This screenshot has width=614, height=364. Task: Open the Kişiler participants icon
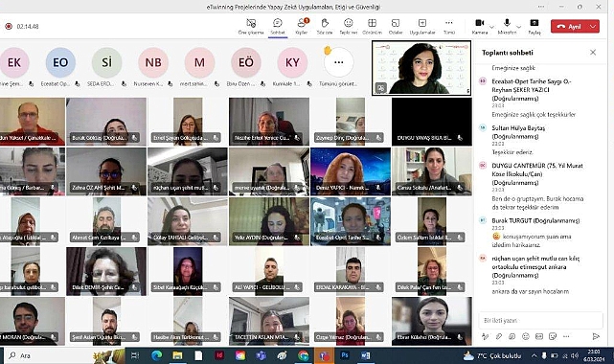[x=302, y=26]
